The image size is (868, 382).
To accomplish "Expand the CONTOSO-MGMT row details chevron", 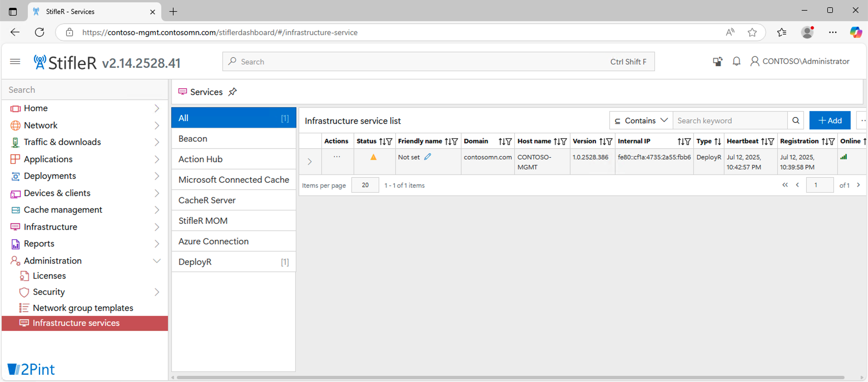I will 309,162.
